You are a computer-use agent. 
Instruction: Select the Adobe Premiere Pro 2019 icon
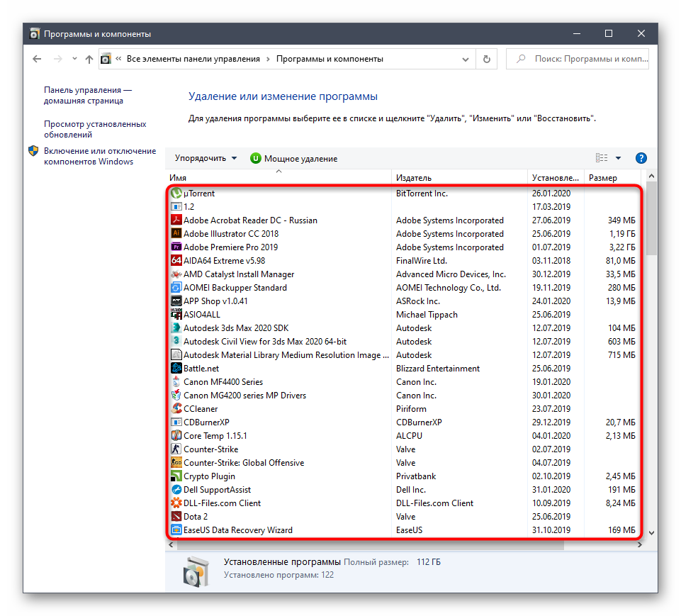[x=177, y=247]
